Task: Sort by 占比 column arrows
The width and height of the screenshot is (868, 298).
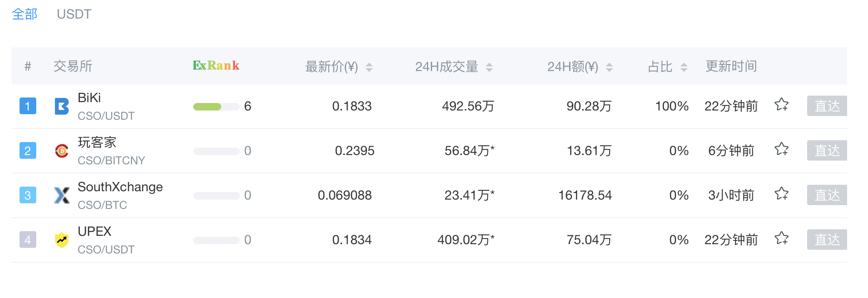Action: tap(684, 67)
